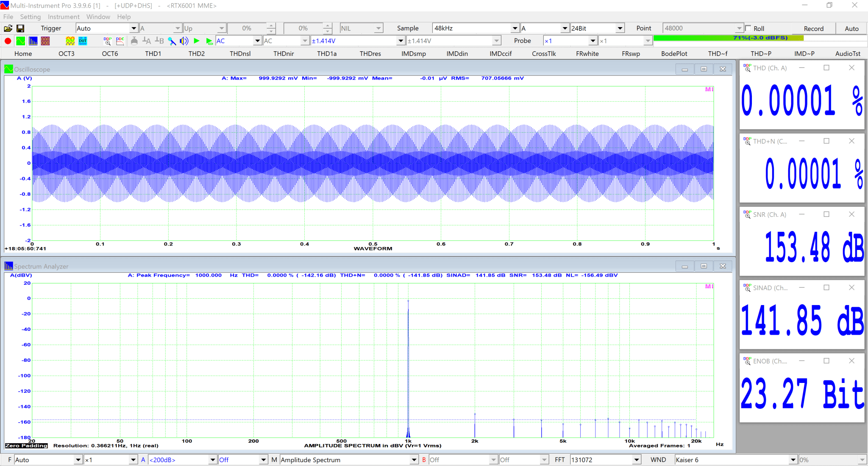Click the open file folder icon
This screenshot has height=466, width=868.
8,28
